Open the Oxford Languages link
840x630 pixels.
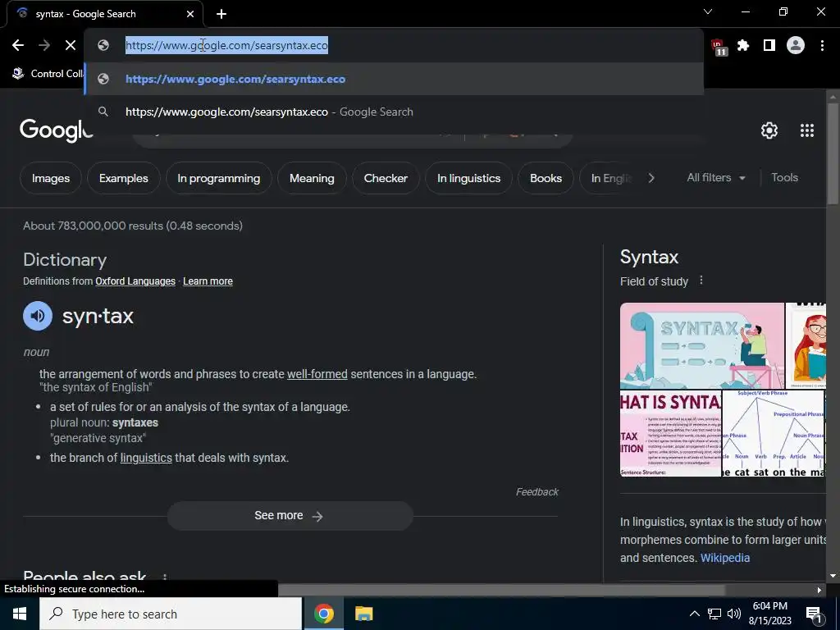tap(135, 281)
